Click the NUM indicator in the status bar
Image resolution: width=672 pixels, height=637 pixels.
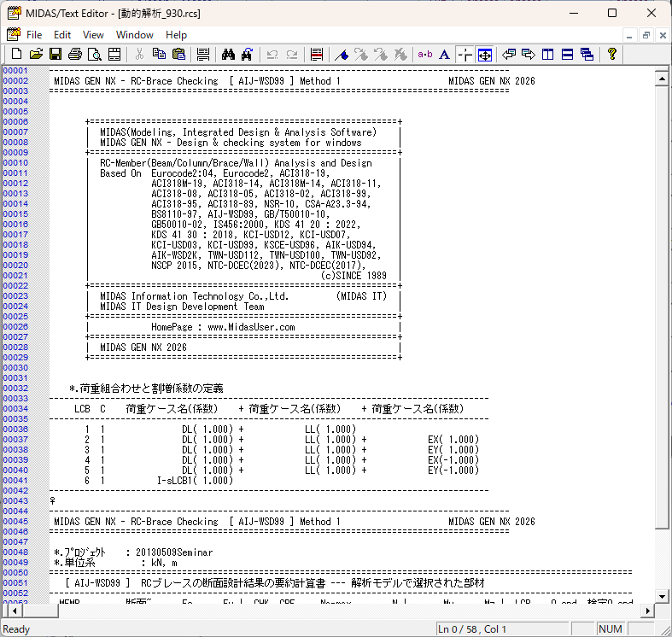tap(611, 628)
